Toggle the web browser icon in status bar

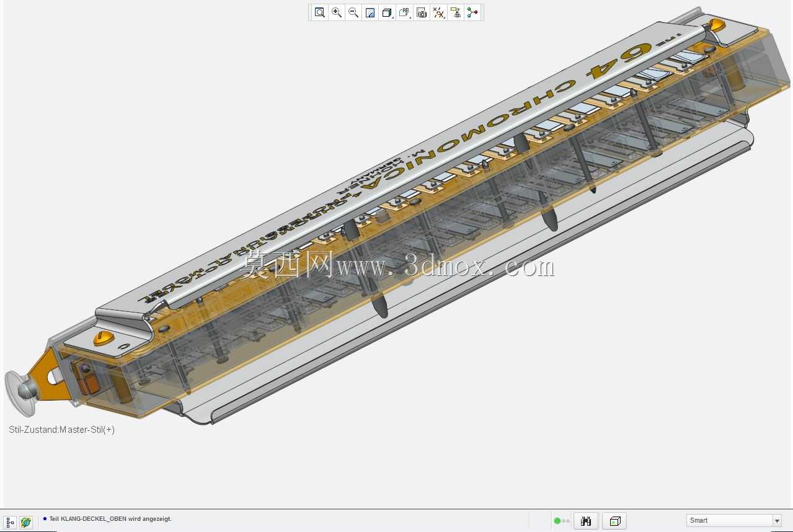pos(25,522)
